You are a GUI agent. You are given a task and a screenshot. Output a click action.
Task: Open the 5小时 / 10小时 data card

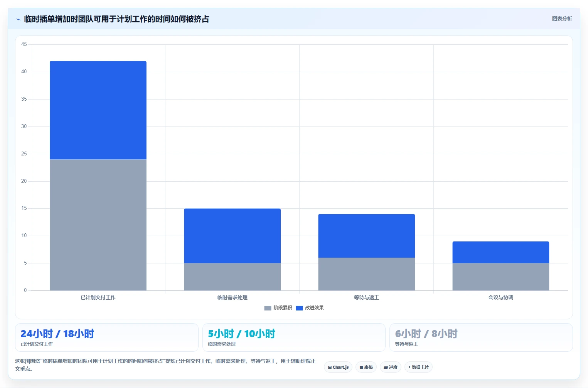(294, 337)
